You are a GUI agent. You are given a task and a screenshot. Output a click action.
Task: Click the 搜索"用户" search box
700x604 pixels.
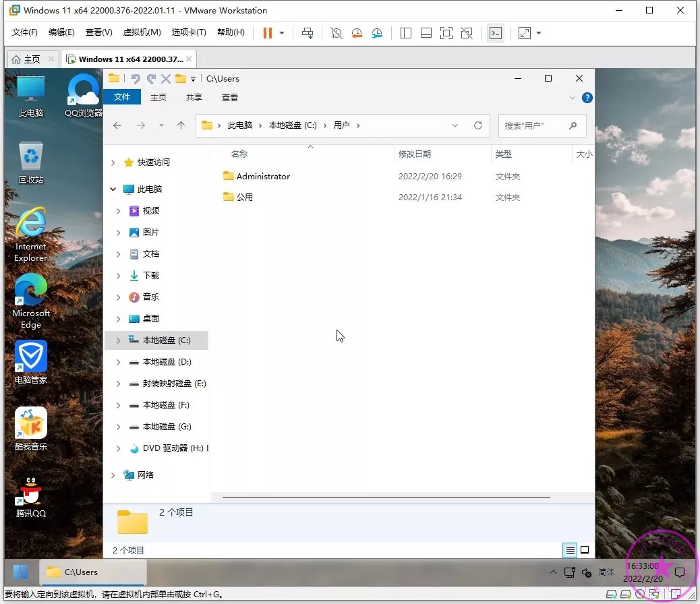[533, 125]
